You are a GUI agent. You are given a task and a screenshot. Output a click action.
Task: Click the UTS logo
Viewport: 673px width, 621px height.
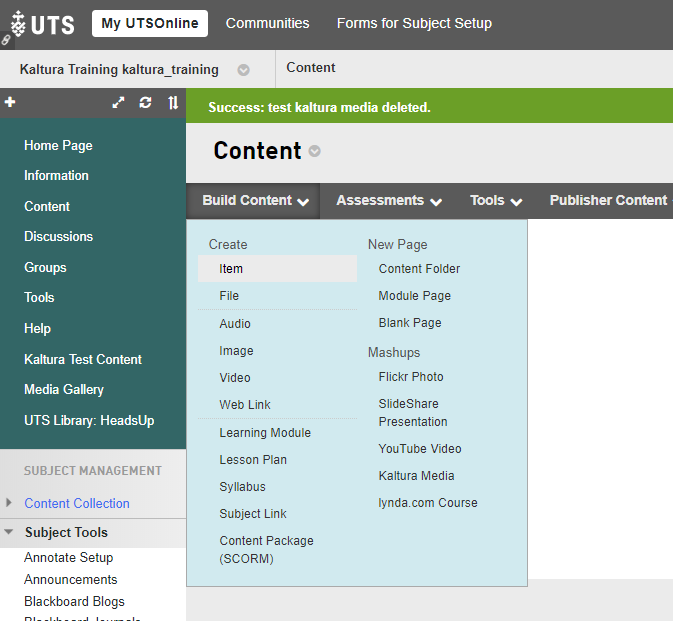click(42, 23)
